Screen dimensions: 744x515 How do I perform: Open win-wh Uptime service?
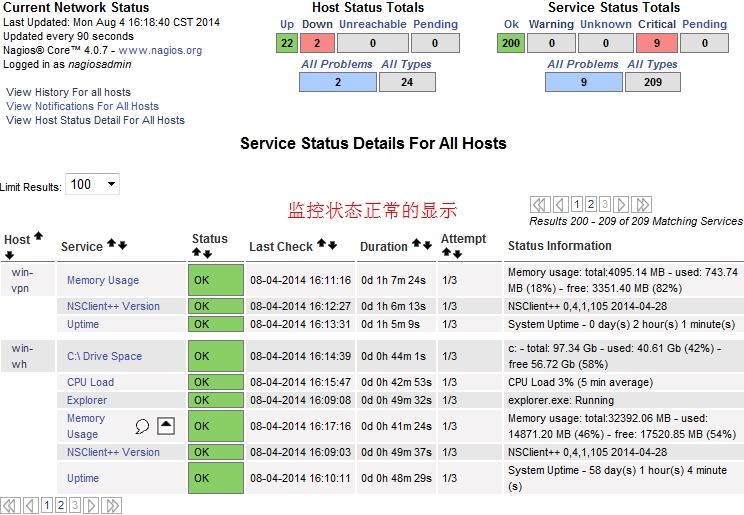[x=83, y=478]
